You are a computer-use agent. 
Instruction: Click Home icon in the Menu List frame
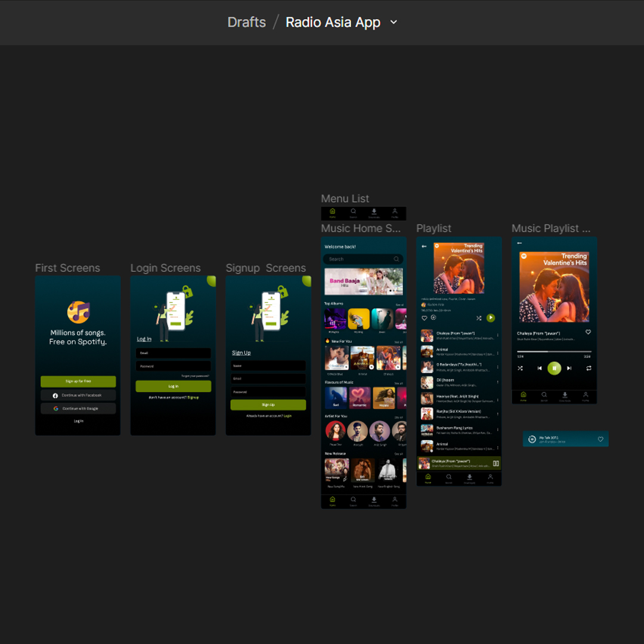(333, 212)
